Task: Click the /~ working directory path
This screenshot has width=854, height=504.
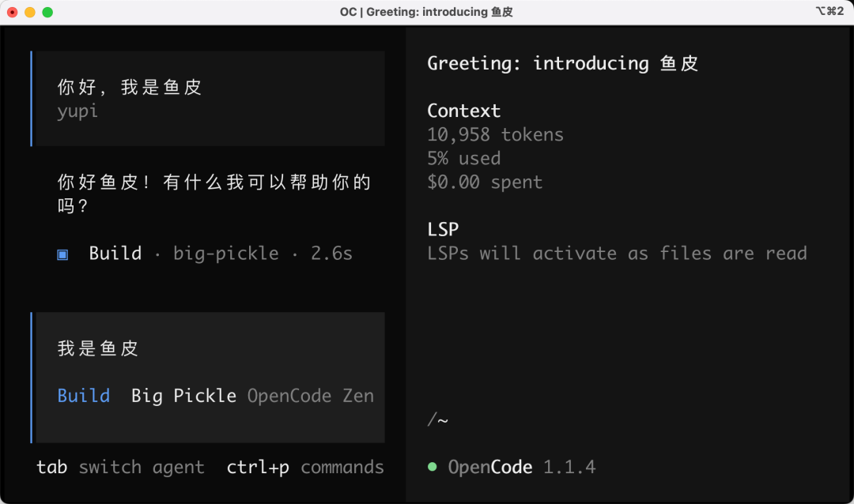Action: [438, 419]
